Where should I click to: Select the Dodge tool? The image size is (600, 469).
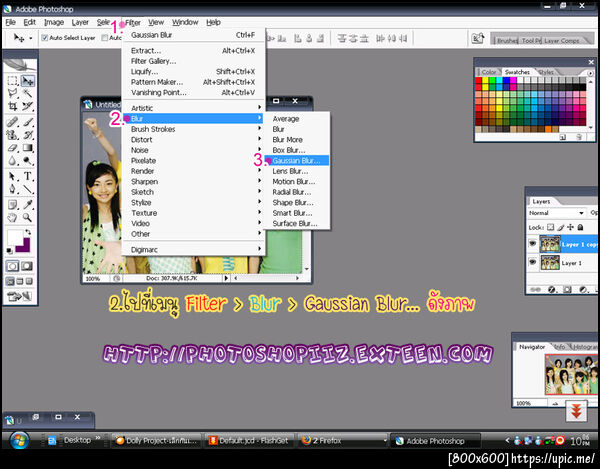pyautogui.click(x=27, y=160)
